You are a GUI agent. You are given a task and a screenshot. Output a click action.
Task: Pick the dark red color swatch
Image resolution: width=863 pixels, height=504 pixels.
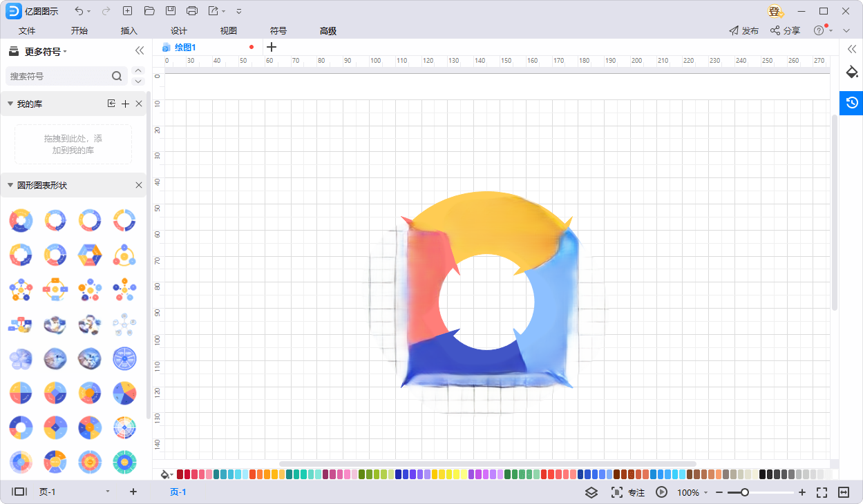(x=180, y=474)
